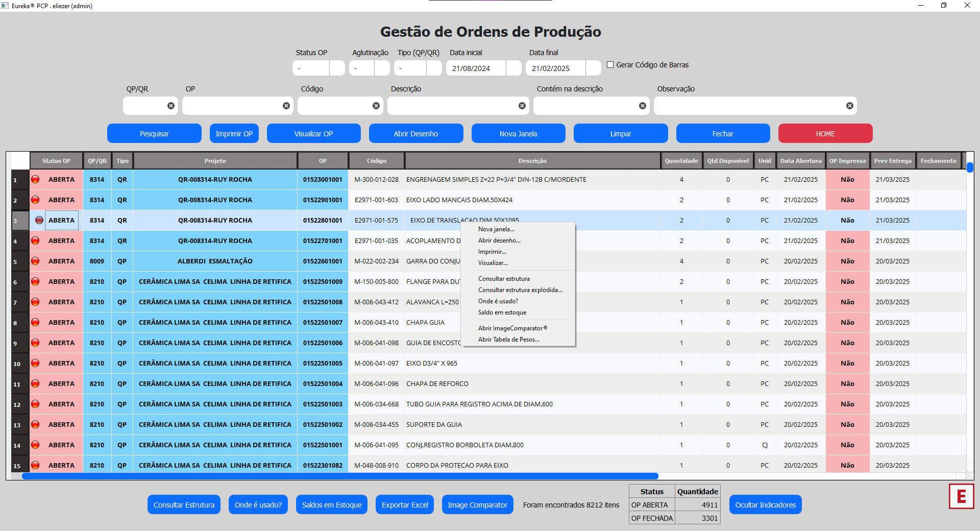Select 'Consultar estrutura' in context menu
The height and width of the screenshot is (531, 980).
coord(518,279)
